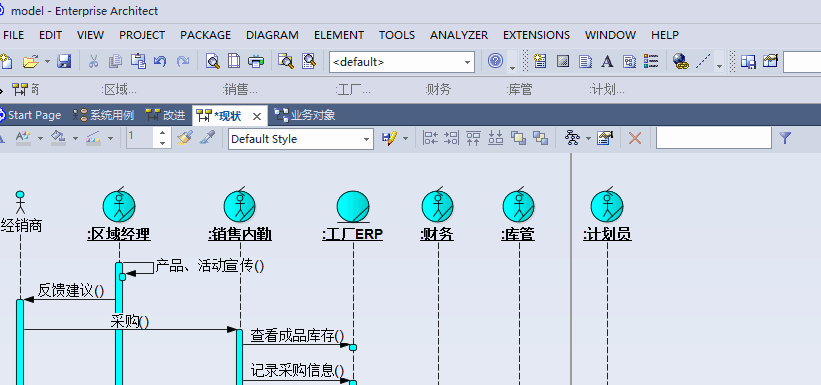Screen dimensions: 821x385
Task: Click the letter A text icon
Action: (x=607, y=62)
